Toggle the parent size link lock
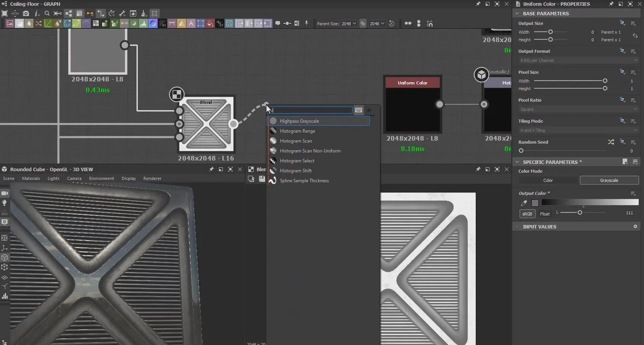Screen dimensions: 644x345 point(363,24)
